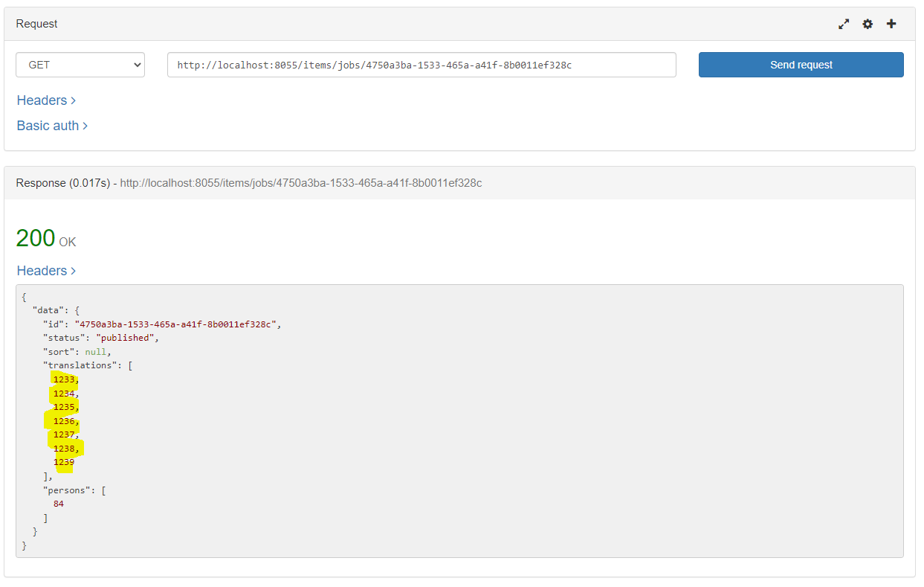
Task: Click the Request panel title
Action: click(x=36, y=24)
